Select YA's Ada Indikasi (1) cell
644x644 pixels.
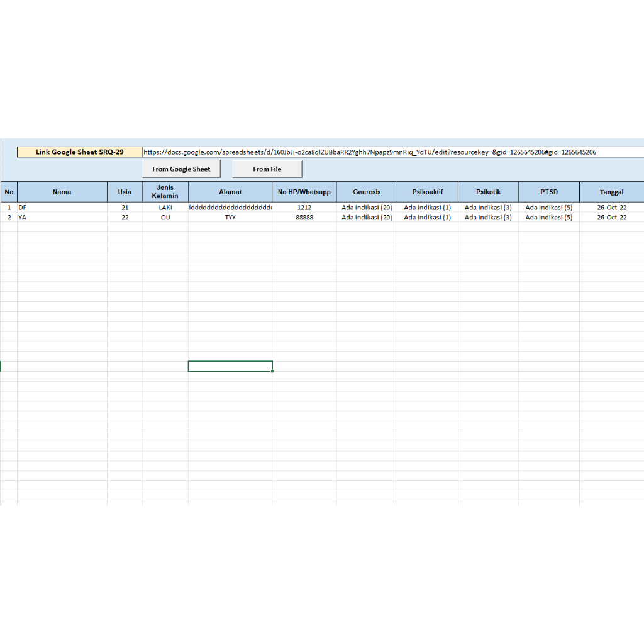point(428,217)
